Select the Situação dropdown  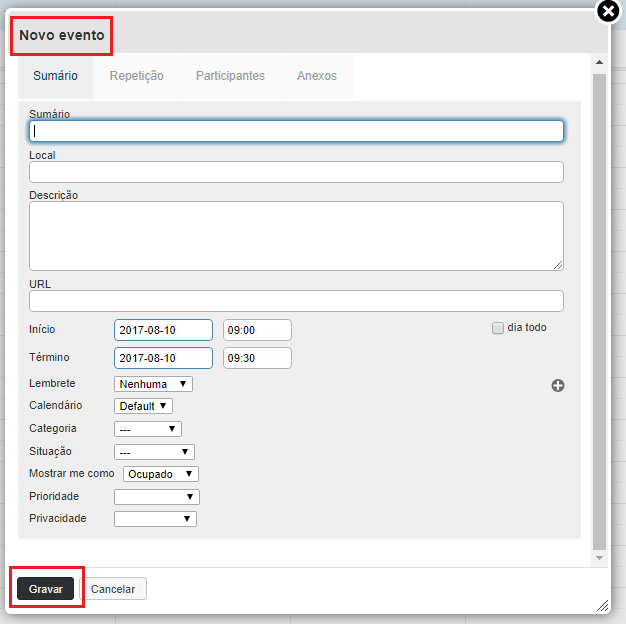pos(154,452)
